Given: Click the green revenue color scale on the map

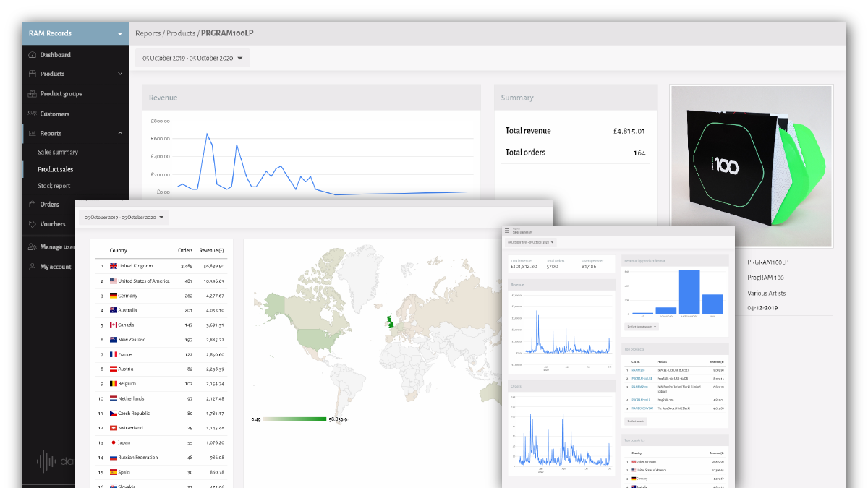Looking at the screenshot, I should (293, 419).
